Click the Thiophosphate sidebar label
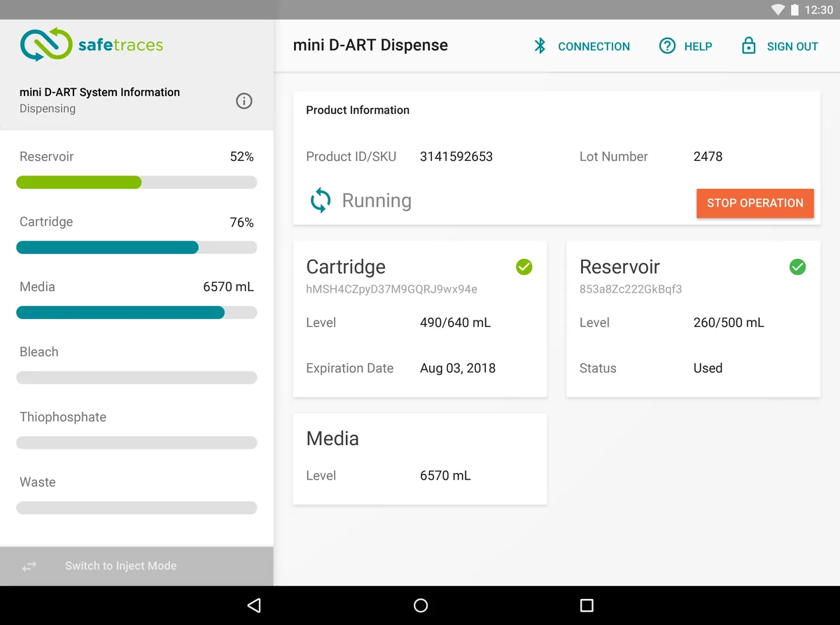The width and height of the screenshot is (840, 625). [x=63, y=417]
